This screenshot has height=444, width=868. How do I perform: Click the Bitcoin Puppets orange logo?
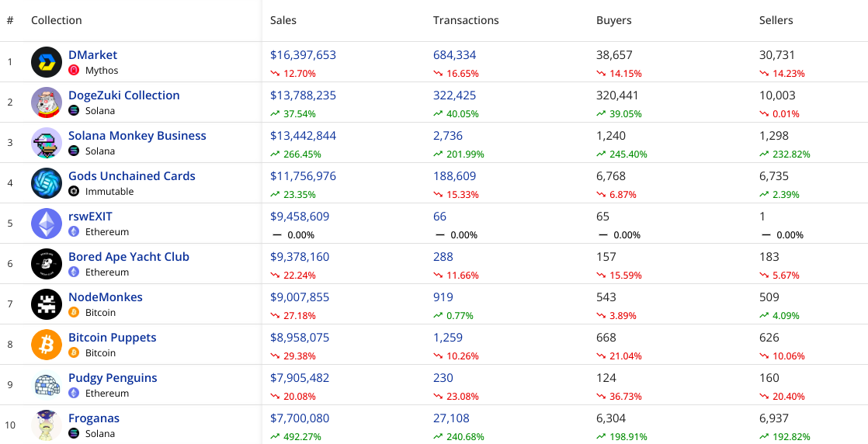pos(47,345)
